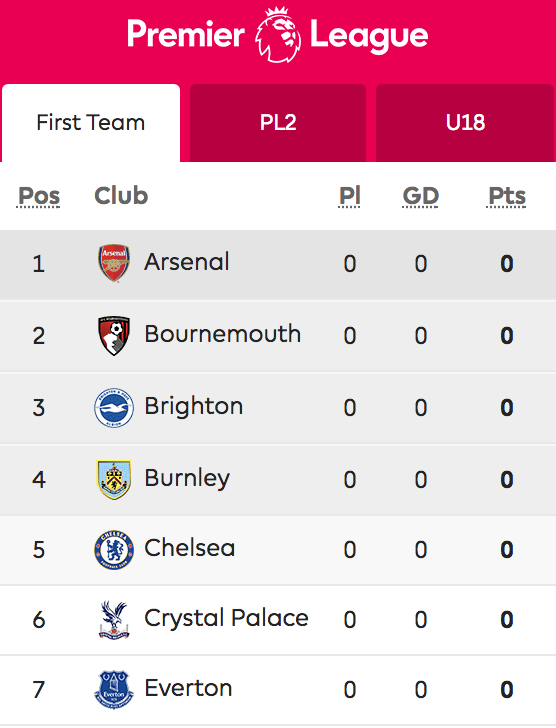This screenshot has height=728, width=556.
Task: Switch to the U18 tab
Action: pos(465,123)
